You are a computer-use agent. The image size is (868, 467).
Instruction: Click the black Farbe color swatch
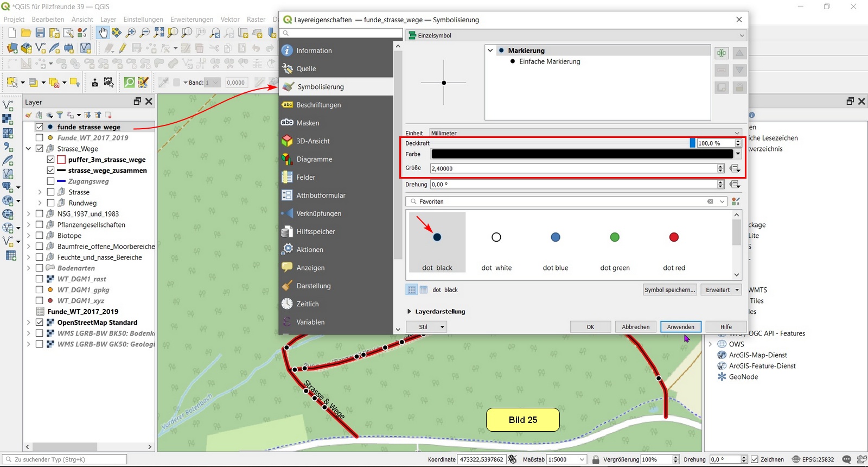tap(582, 154)
